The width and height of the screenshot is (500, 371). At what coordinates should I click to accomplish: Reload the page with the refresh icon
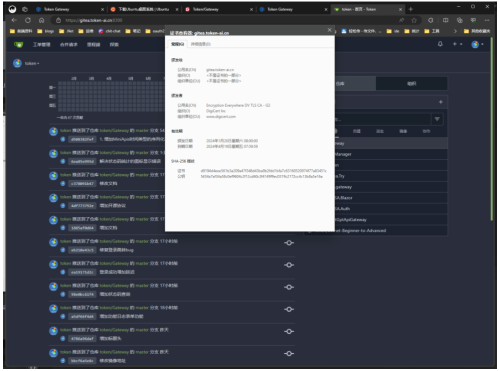pyautogui.click(x=28, y=20)
